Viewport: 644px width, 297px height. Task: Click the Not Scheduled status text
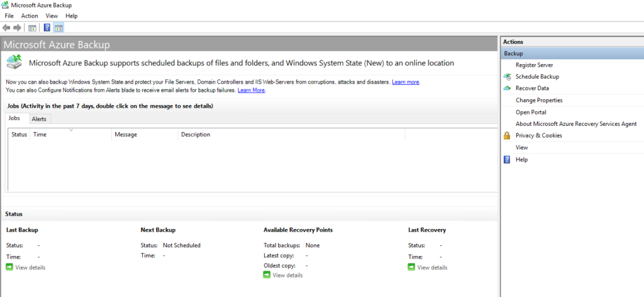(x=182, y=245)
